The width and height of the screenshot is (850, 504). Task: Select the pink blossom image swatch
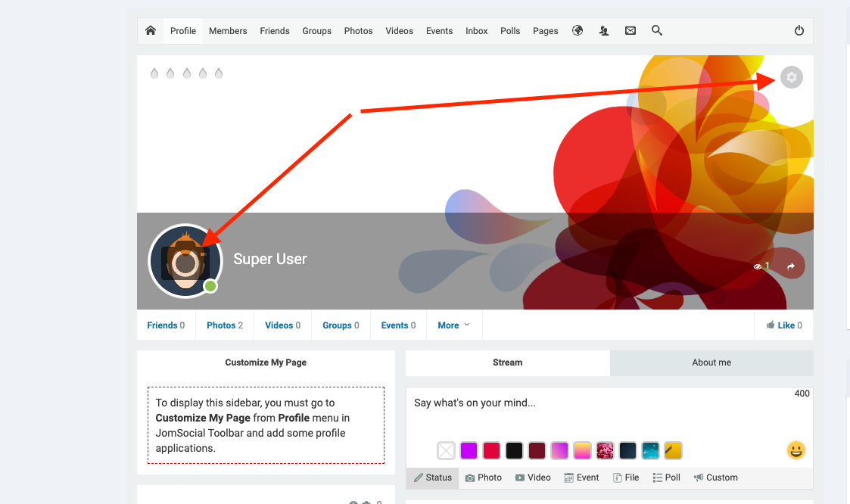coord(605,450)
